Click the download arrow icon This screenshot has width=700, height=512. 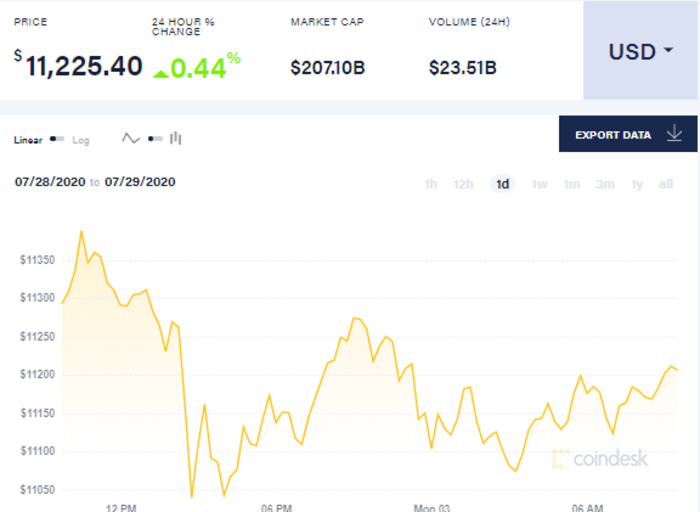tap(674, 134)
